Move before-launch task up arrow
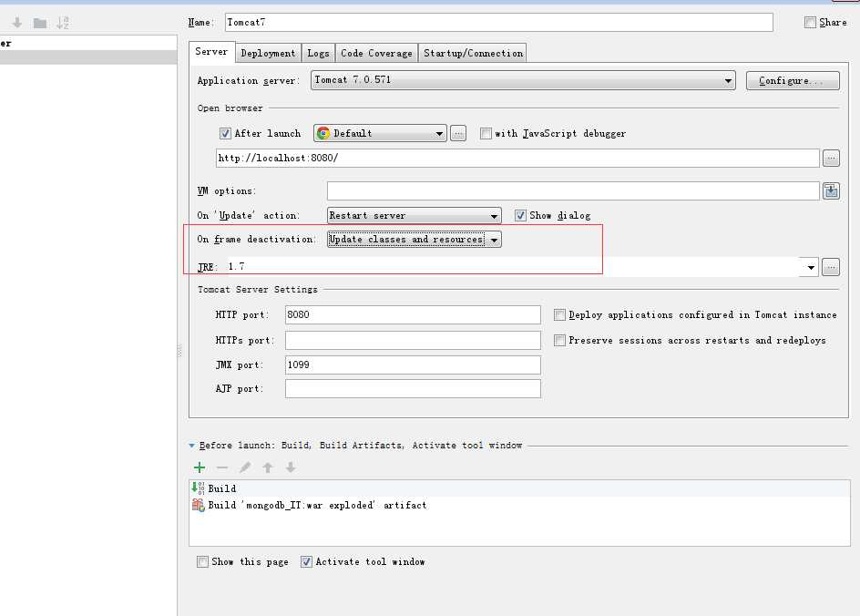 coord(268,467)
